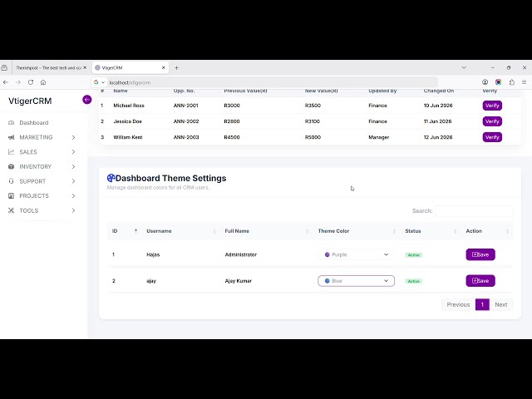Click the Dashboard gauge icon
Screen dimensions: 532x399
(11, 122)
